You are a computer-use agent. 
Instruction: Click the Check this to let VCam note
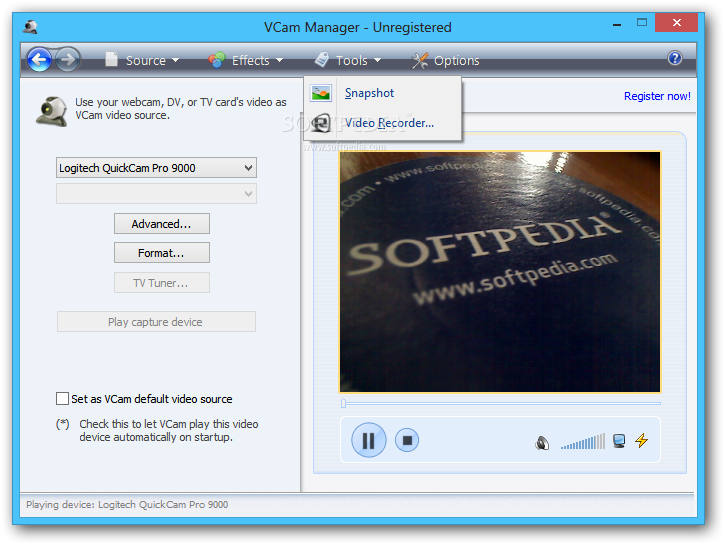point(169,430)
